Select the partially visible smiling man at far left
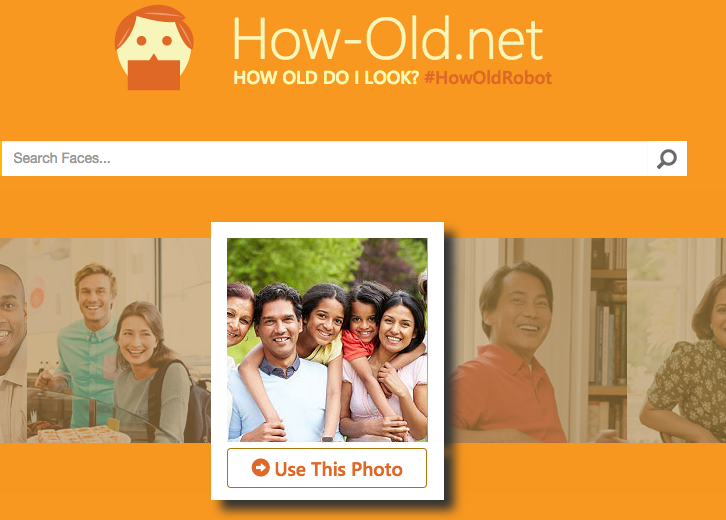This screenshot has width=726, height=520. click(x=13, y=340)
